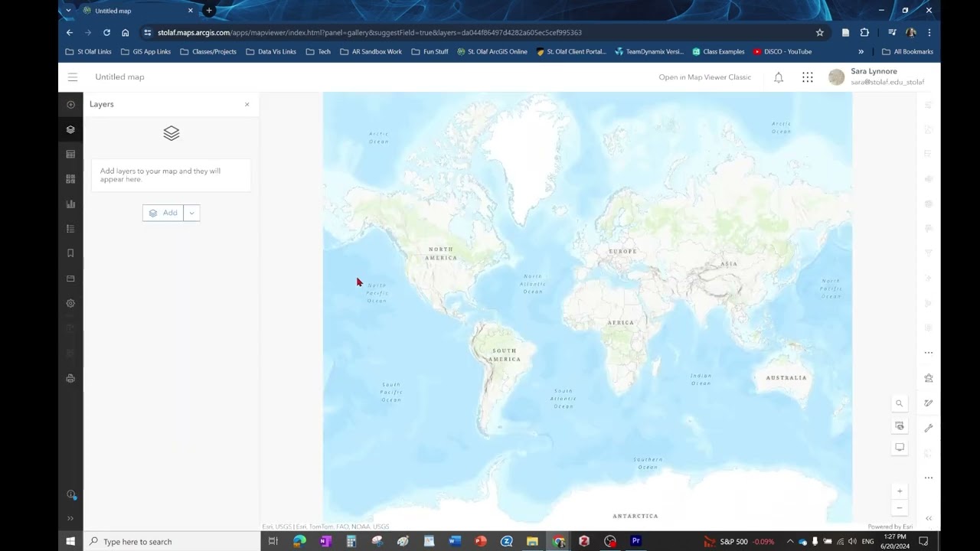Expand the dark sidebar with double chevron
The image size is (980, 551).
point(70,518)
